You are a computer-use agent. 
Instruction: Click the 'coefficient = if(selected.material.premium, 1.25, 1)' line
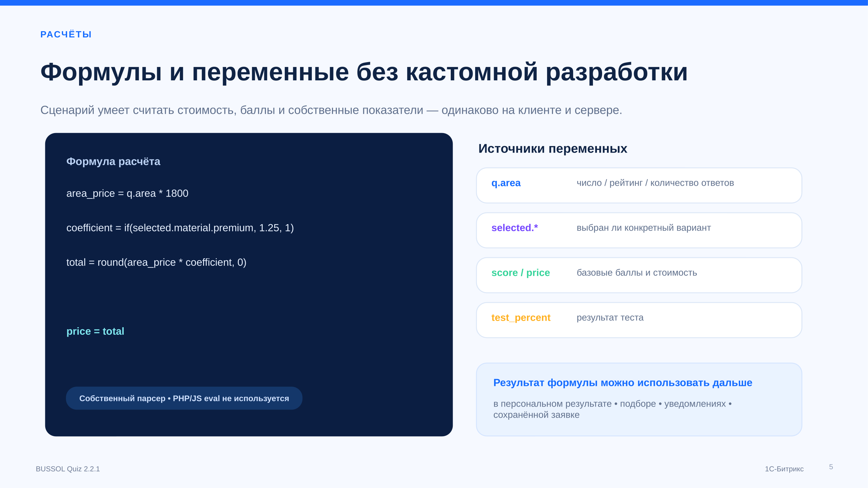tap(180, 228)
